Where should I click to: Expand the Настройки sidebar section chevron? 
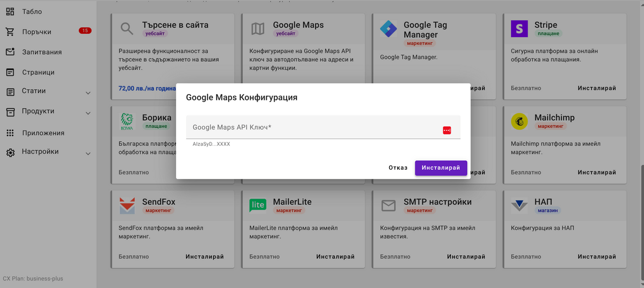click(88, 154)
